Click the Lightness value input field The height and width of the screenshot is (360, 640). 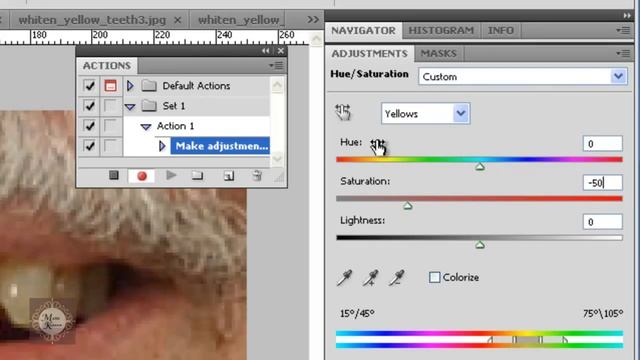(x=602, y=222)
